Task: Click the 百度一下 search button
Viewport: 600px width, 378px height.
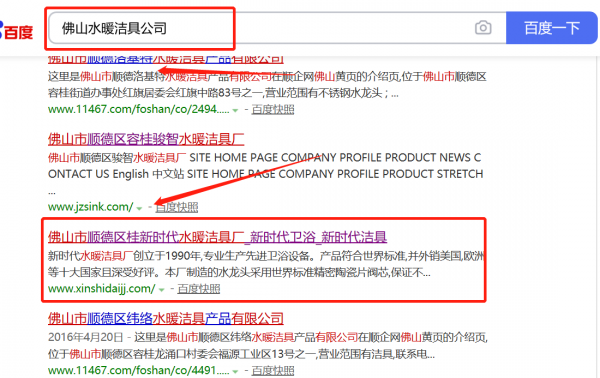Action: click(551, 28)
